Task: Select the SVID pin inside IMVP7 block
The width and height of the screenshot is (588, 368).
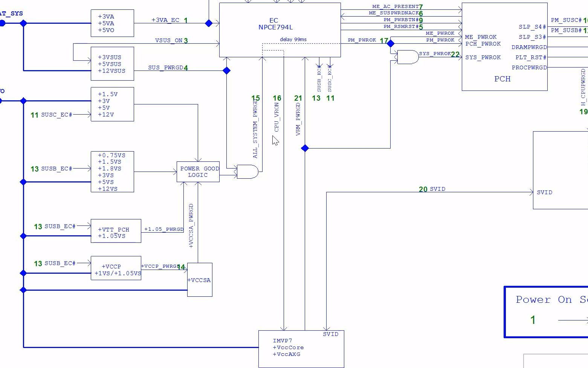Action: [x=331, y=334]
